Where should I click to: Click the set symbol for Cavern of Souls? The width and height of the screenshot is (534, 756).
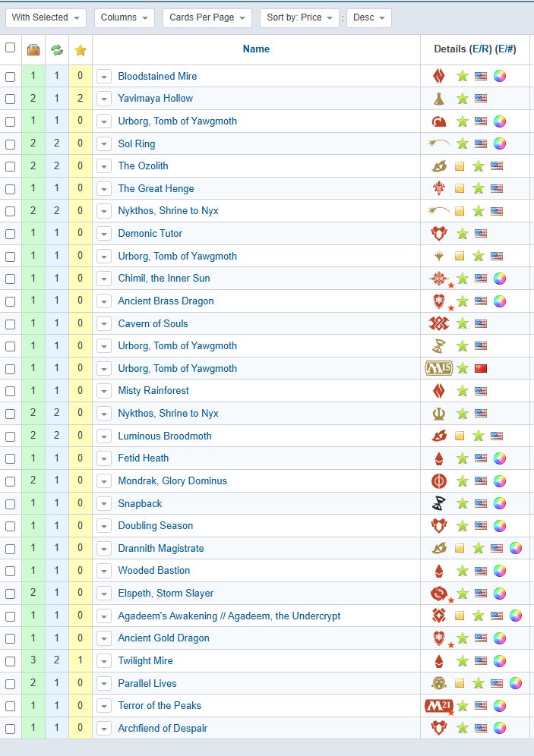438,323
